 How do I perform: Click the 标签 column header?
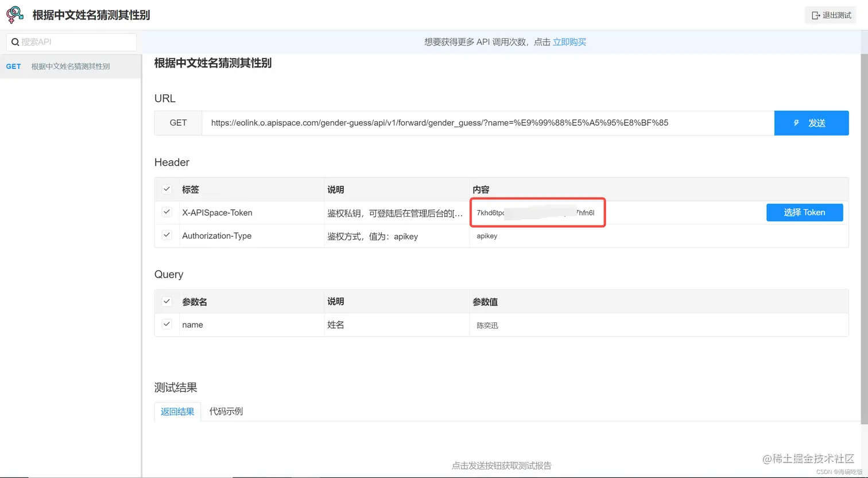(x=191, y=189)
